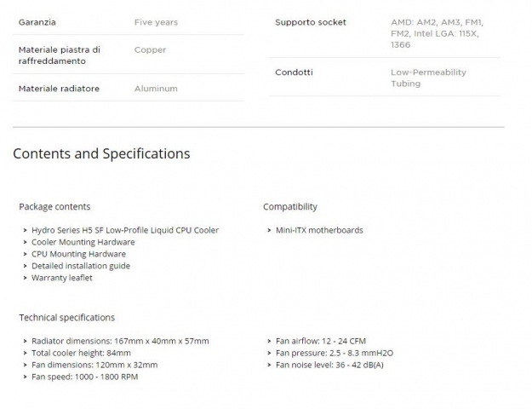Click the Fan speed specification line

85,377
